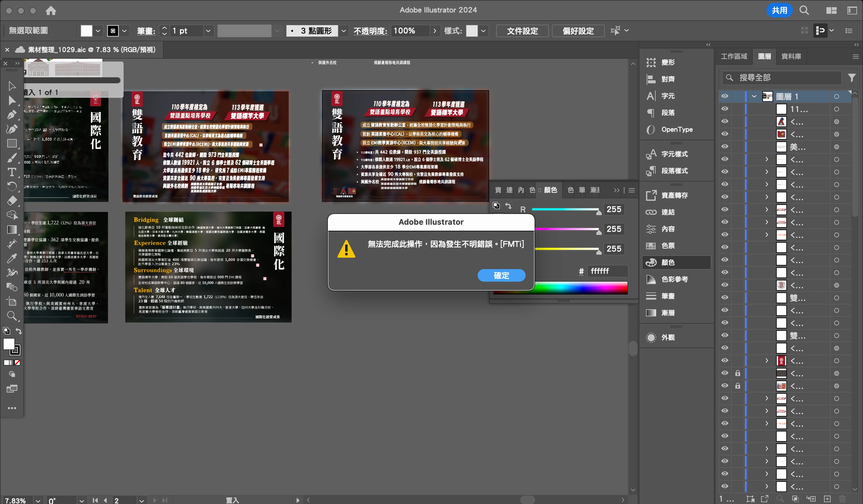Screen dimensions: 863x504
Task: Open the stroke weight 1 pt dropdown
Action: point(208,31)
